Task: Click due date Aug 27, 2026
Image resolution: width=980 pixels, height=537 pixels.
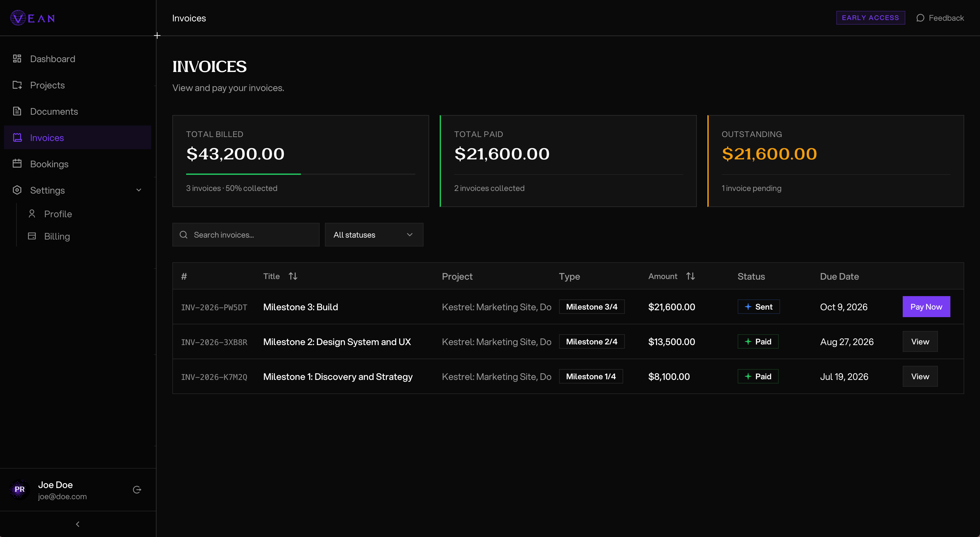Action: click(x=846, y=342)
